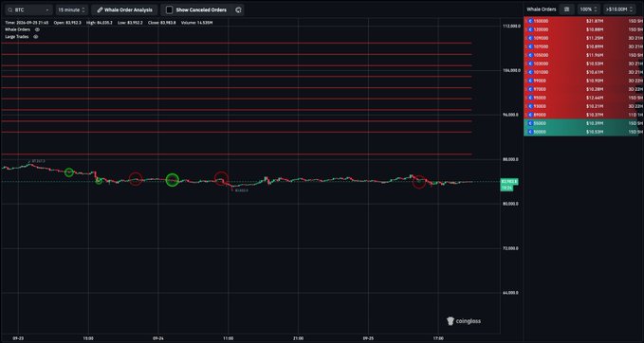
Task: Click the 09-24 date label on time axis
Action: point(158,338)
